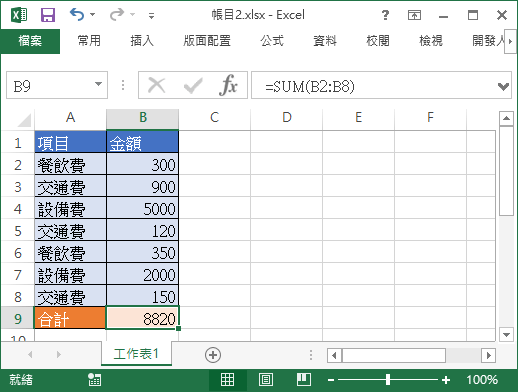Open the Name Box dropdown arrow

[98, 84]
